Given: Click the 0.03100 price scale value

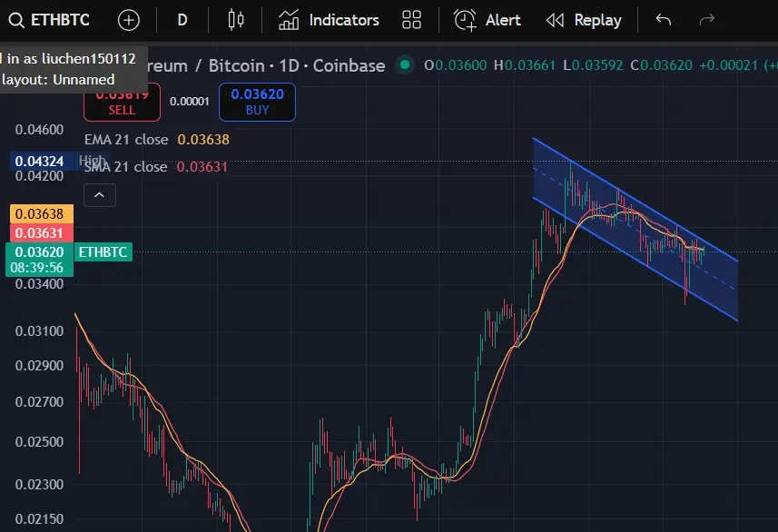Looking at the screenshot, I should point(39,331).
